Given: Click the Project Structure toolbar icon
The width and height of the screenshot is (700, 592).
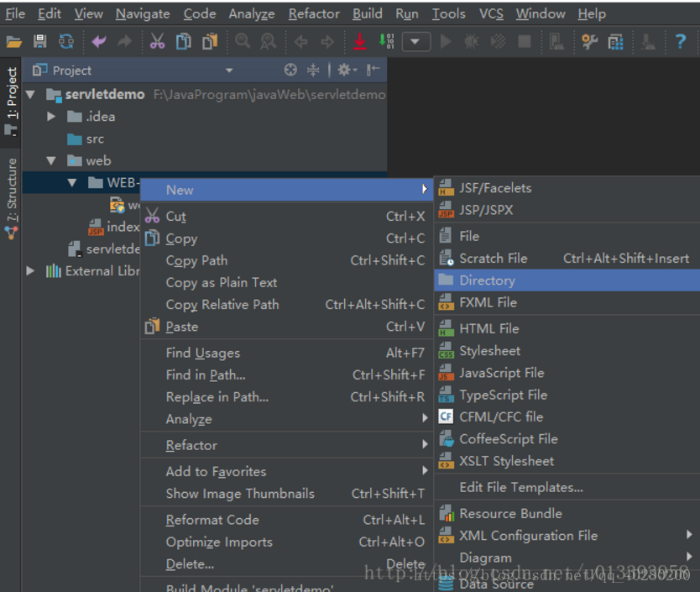Looking at the screenshot, I should (615, 42).
